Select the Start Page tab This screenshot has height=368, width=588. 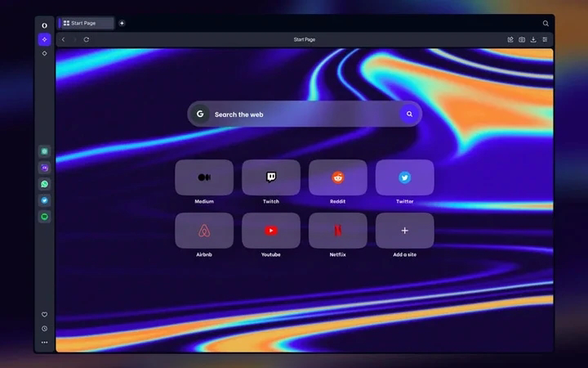coord(86,23)
